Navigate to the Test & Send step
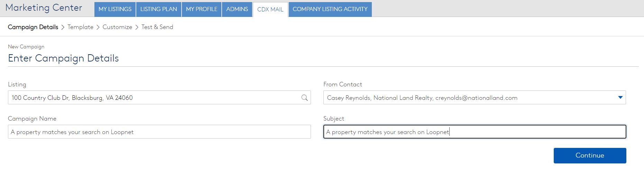Screen dimensions: 644x180 point(157,27)
